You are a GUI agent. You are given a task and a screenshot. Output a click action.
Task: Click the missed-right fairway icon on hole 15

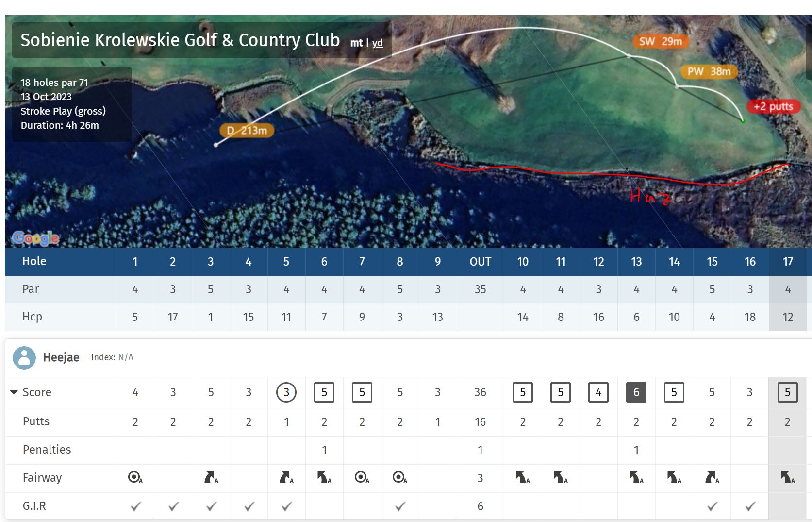(x=712, y=478)
